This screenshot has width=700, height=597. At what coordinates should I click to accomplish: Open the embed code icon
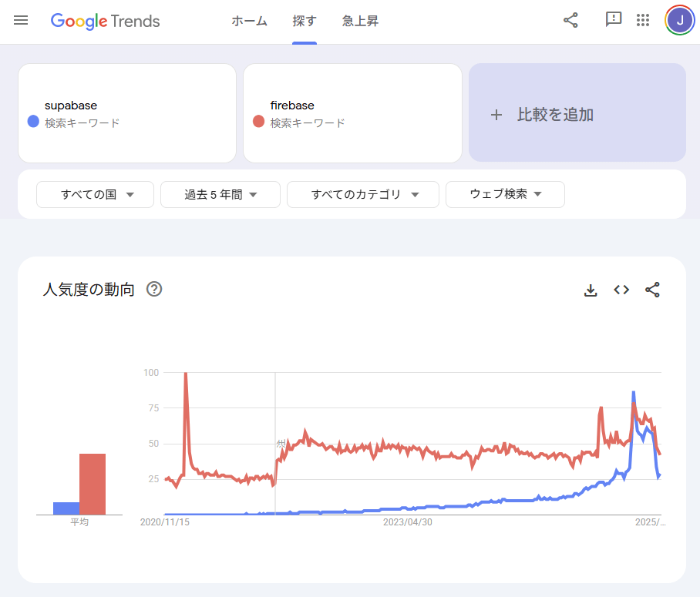621,290
